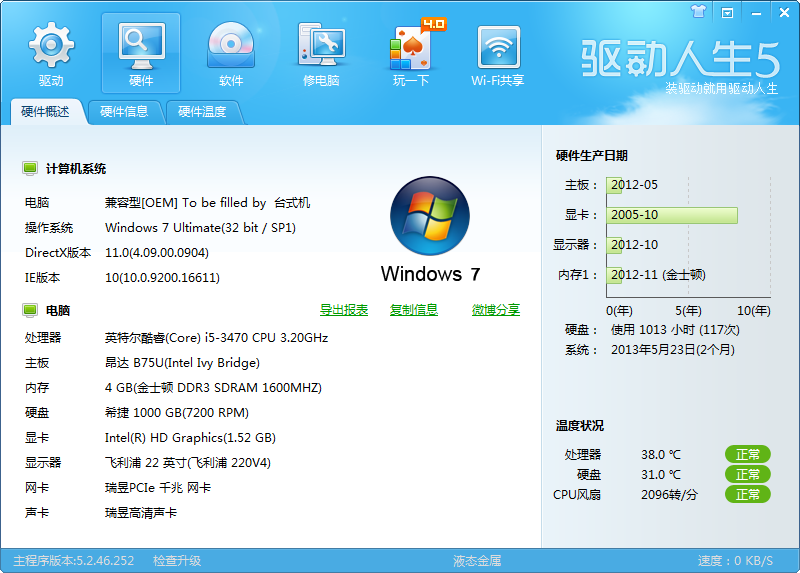800x573 pixels.
Task: Close the 驱动人生 window
Action: [784, 12]
